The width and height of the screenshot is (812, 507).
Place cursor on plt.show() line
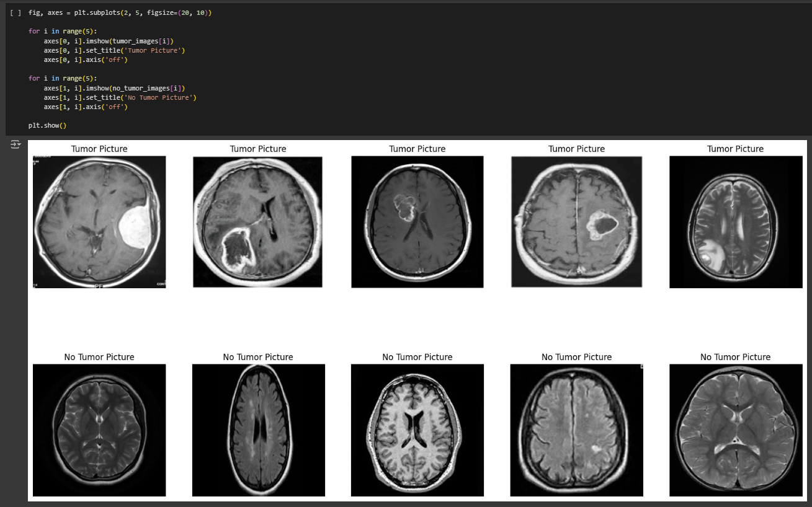tap(47, 126)
